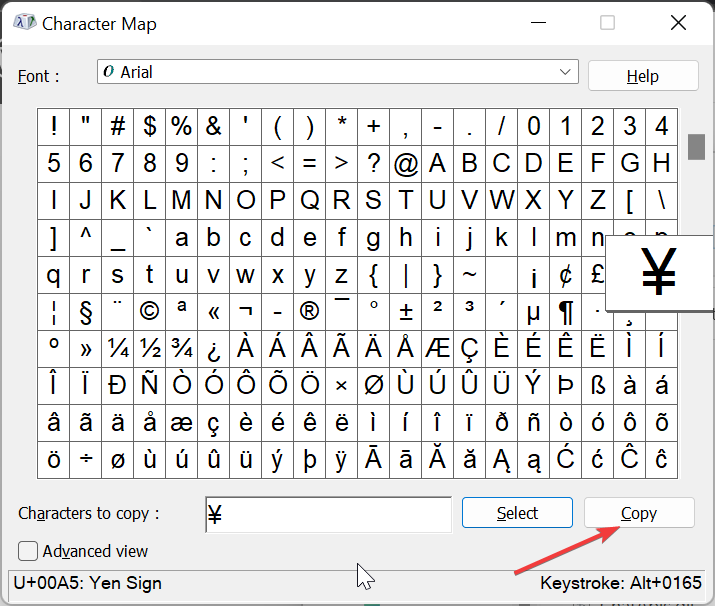The width and height of the screenshot is (715, 606).
Task: Select the inverted exclamation ¡ character
Action: pos(534,275)
